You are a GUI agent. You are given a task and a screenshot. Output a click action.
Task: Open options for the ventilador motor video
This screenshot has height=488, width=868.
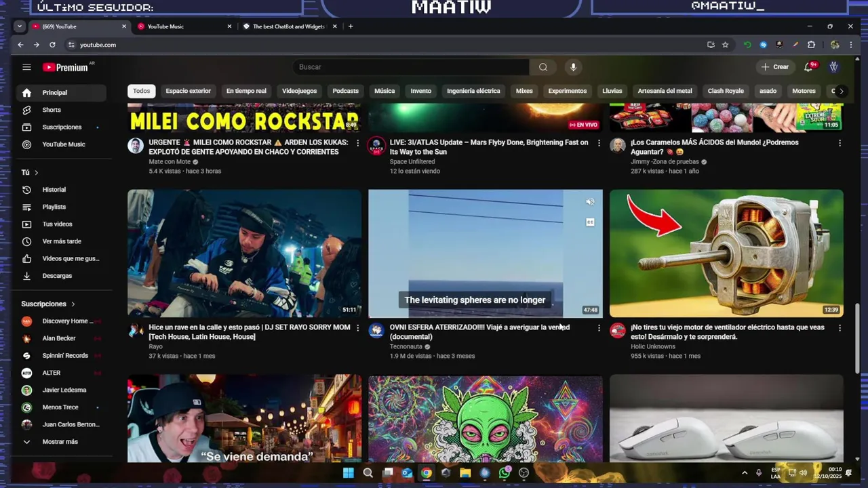pyautogui.click(x=840, y=328)
